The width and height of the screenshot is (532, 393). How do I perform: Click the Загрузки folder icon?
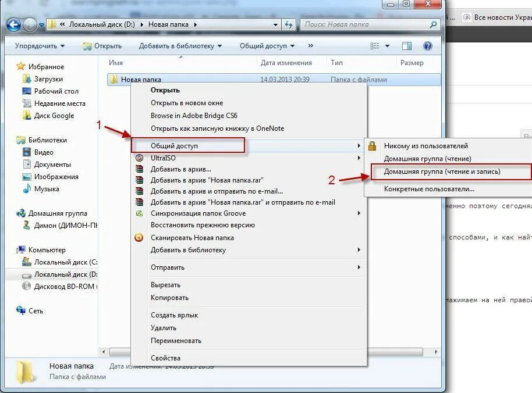[x=27, y=78]
